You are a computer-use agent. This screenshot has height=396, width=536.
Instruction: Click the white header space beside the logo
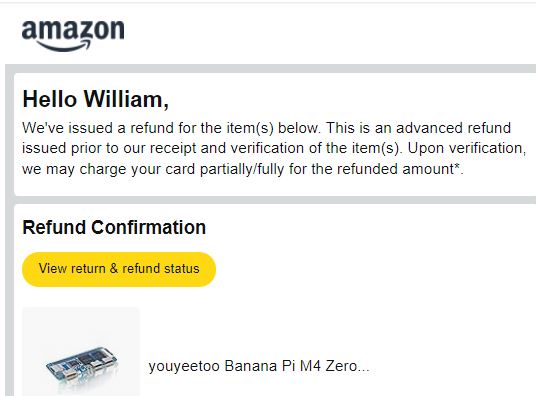click(328, 34)
